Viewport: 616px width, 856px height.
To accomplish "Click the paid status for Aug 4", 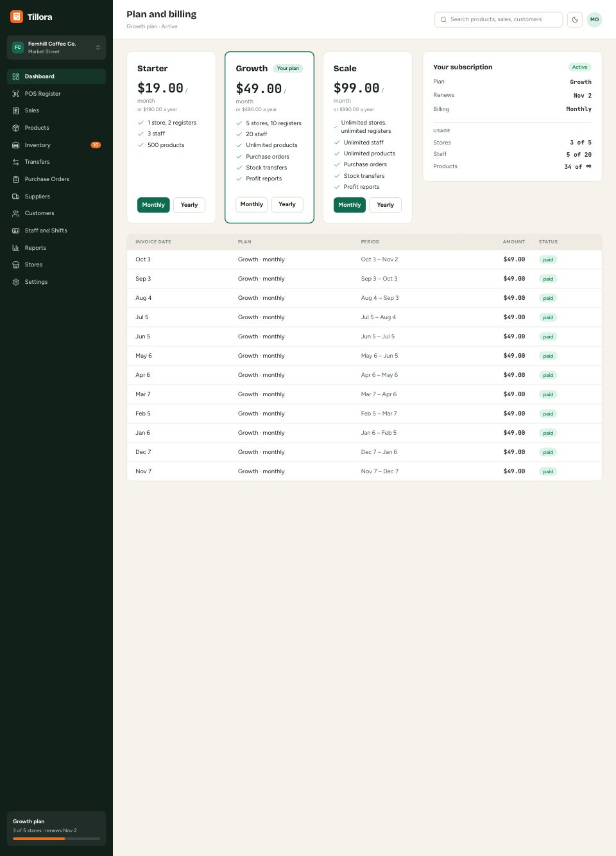I will (548, 298).
